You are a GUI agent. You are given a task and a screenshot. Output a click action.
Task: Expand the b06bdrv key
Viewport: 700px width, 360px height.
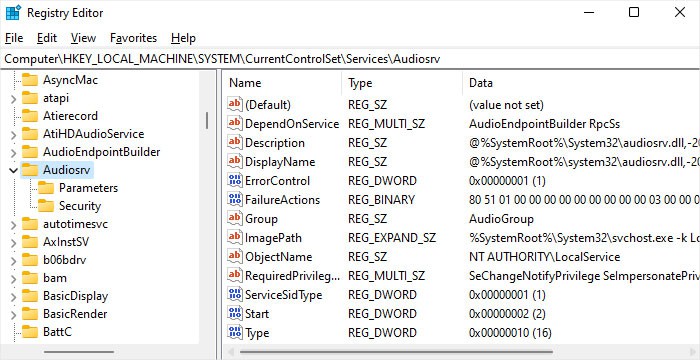13,260
